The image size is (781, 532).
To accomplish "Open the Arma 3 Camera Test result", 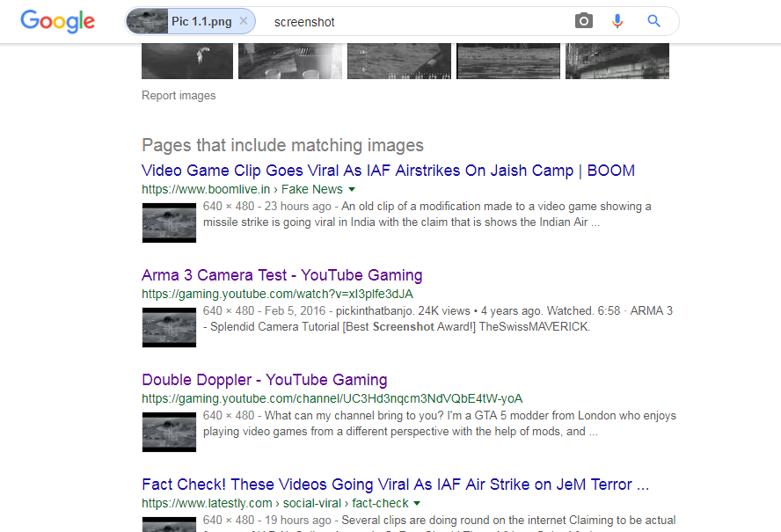I will [x=282, y=275].
